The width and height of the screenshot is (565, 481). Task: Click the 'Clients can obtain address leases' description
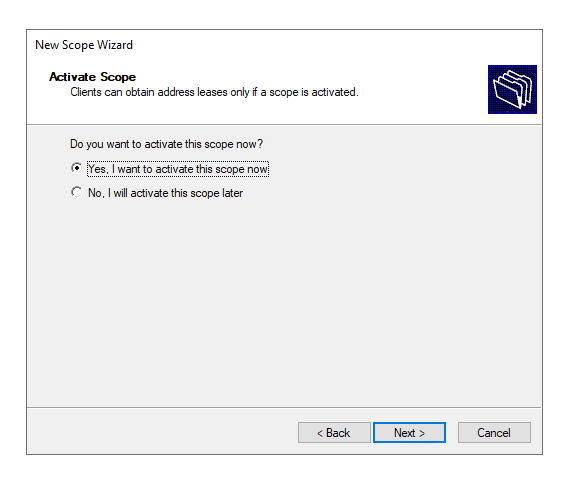[x=214, y=92]
